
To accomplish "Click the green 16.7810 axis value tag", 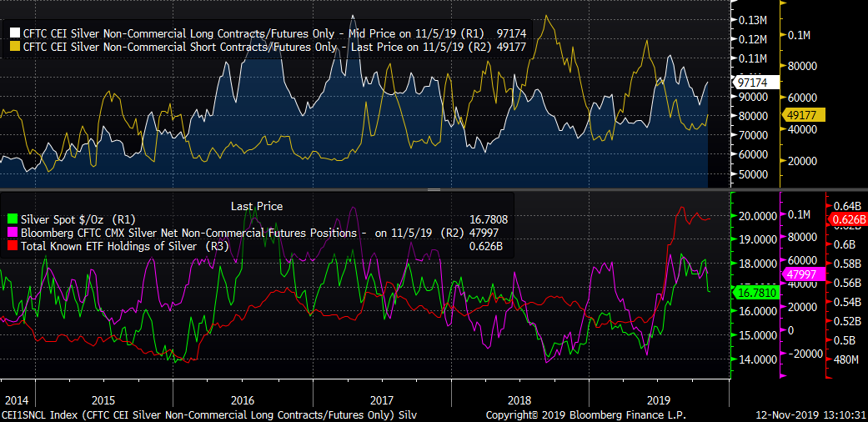I will click(x=755, y=293).
